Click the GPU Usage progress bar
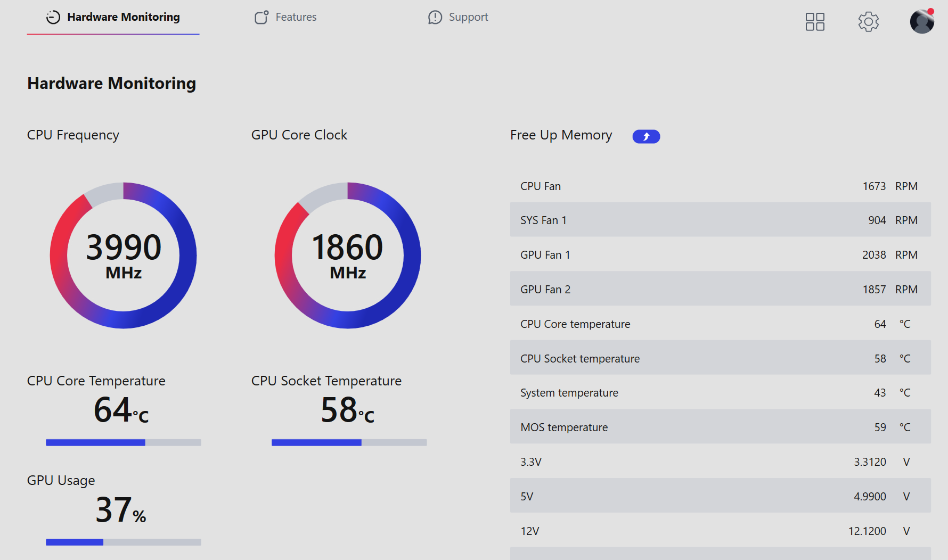This screenshot has height=560, width=948. coord(124,542)
